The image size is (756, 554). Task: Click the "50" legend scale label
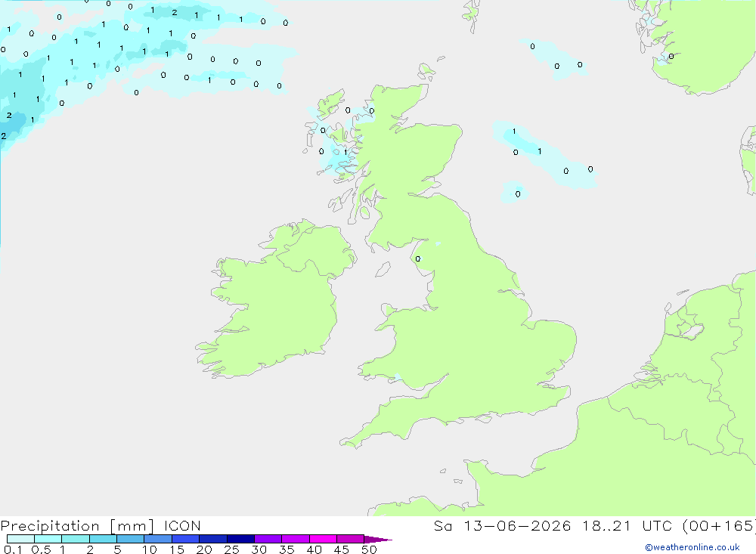click(369, 549)
